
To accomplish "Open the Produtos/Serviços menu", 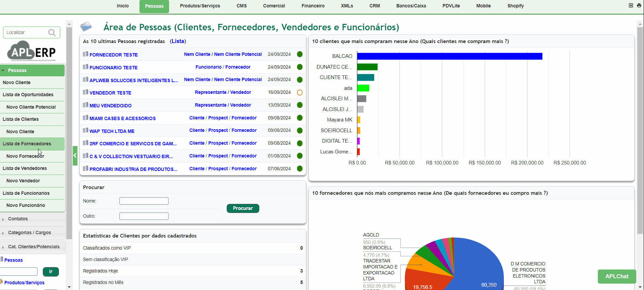I will point(200,6).
